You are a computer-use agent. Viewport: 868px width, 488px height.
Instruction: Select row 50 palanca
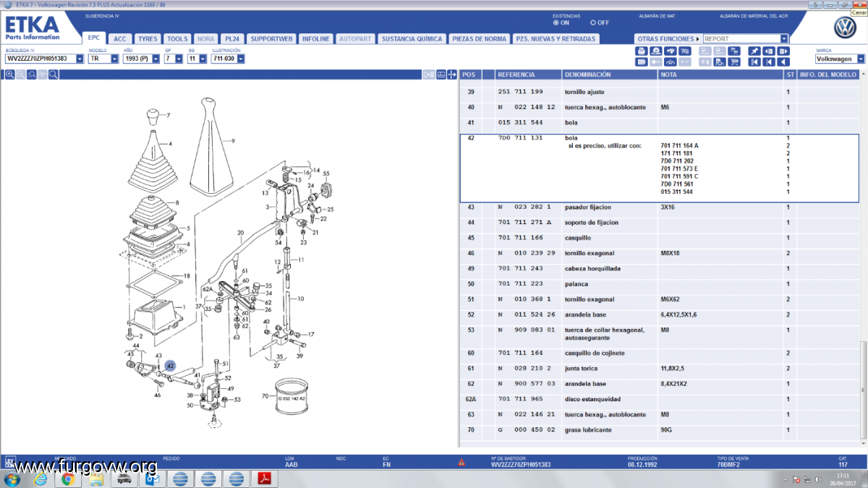[658, 284]
